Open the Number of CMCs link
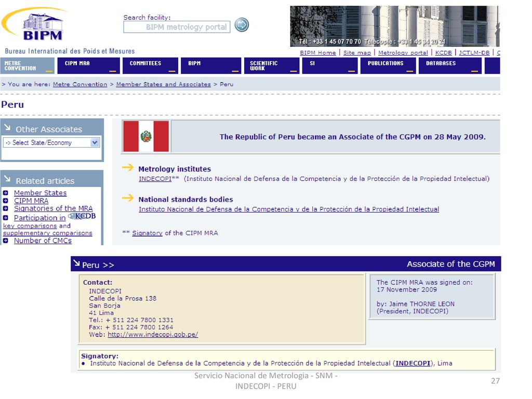Screen dimensions: 532x399 tap(43, 241)
